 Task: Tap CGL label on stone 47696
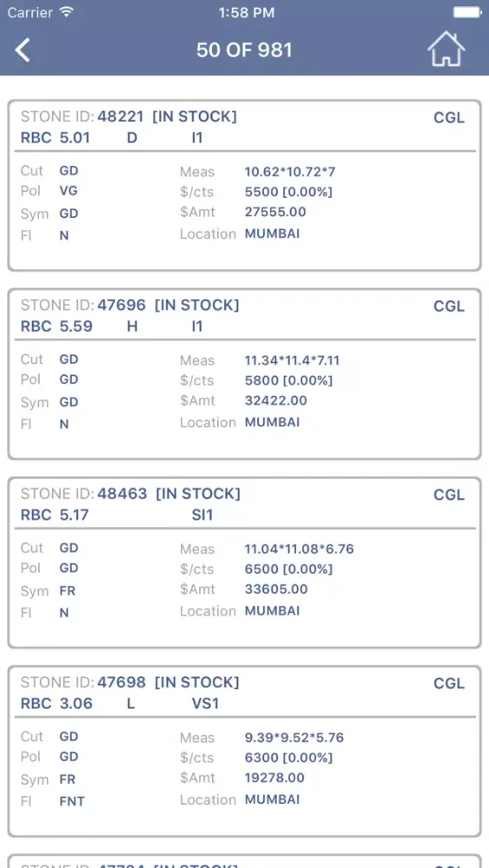click(449, 306)
